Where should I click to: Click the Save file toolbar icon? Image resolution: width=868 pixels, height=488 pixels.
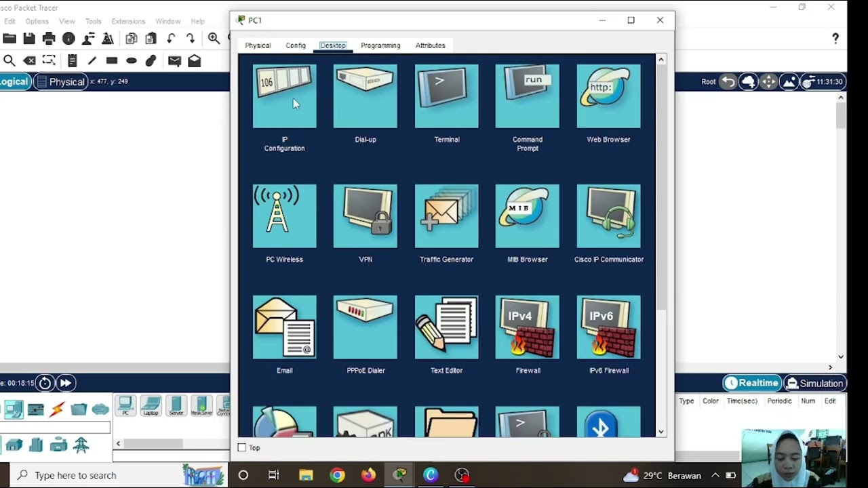pyautogui.click(x=29, y=39)
